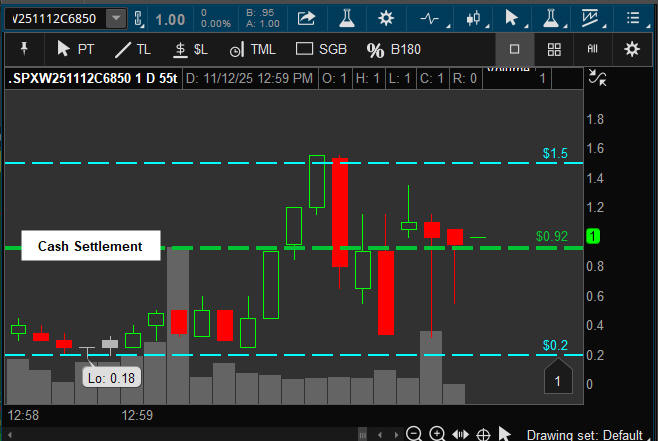The width and height of the screenshot is (658, 441).
Task: Click the pin icon in drawing toolbar
Action: coord(24,49)
